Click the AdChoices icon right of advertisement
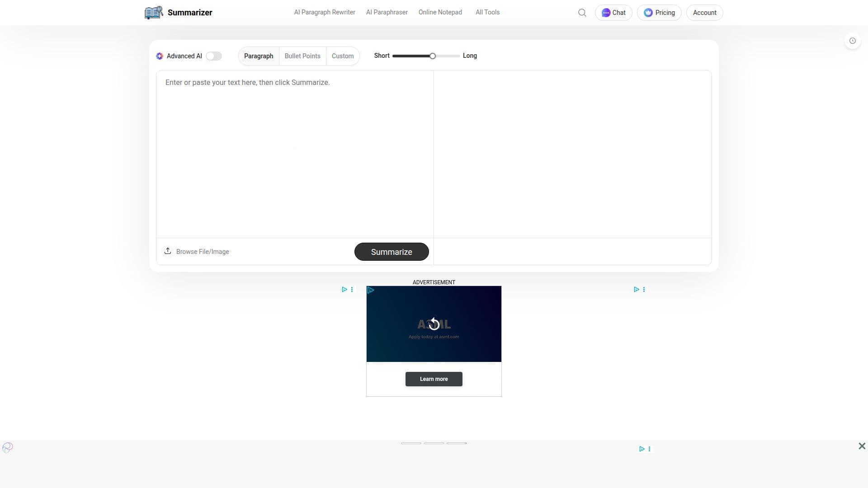868x488 pixels. point(637,289)
